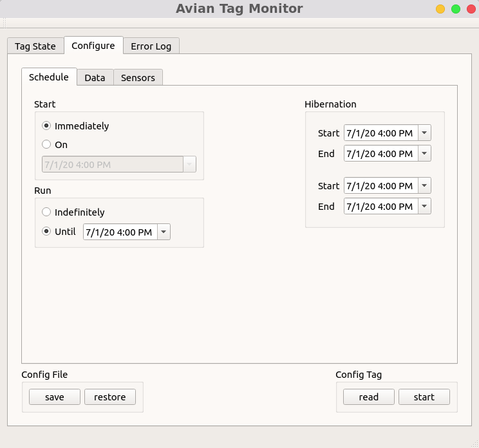The height and width of the screenshot is (448, 479).
Task: Switch to the Sensors sub-tab
Action: coord(138,78)
